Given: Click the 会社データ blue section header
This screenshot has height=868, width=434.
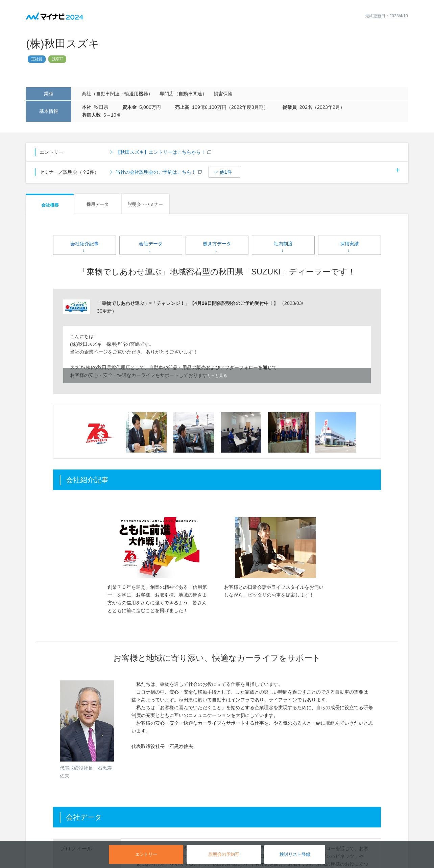Looking at the screenshot, I should tap(217, 817).
